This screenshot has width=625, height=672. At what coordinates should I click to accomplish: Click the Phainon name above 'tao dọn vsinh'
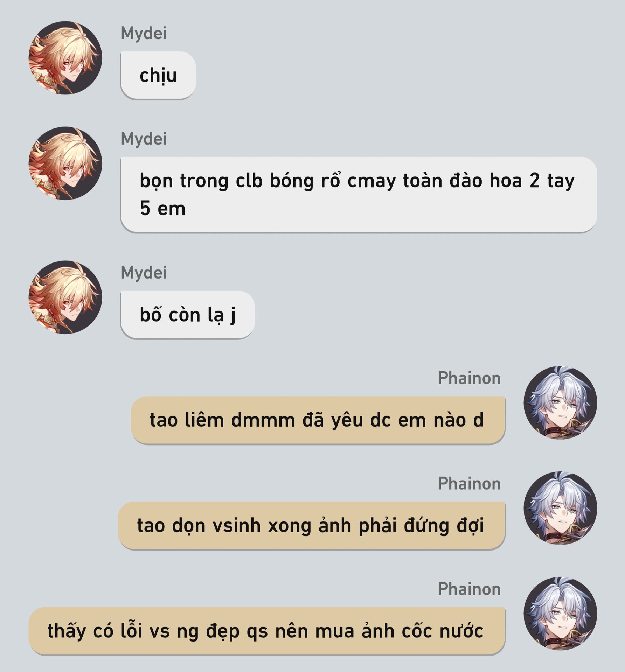point(469,484)
